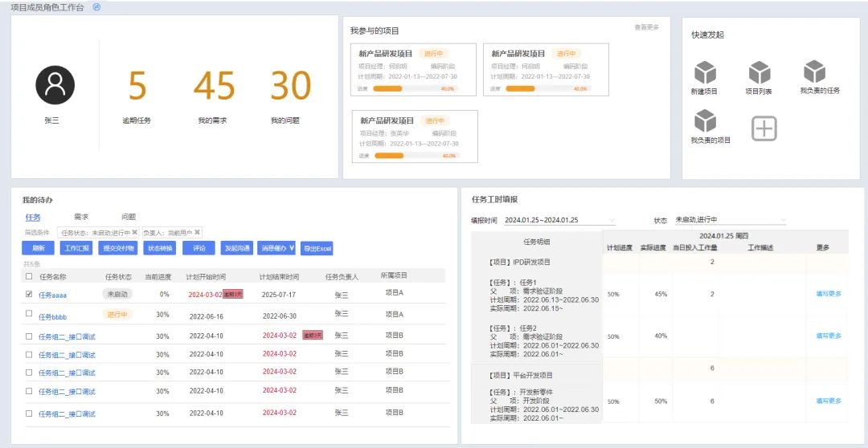Open the 填报时间 date range dropdown
Viewport: 868px width, 448px height.
pyautogui.click(x=559, y=220)
